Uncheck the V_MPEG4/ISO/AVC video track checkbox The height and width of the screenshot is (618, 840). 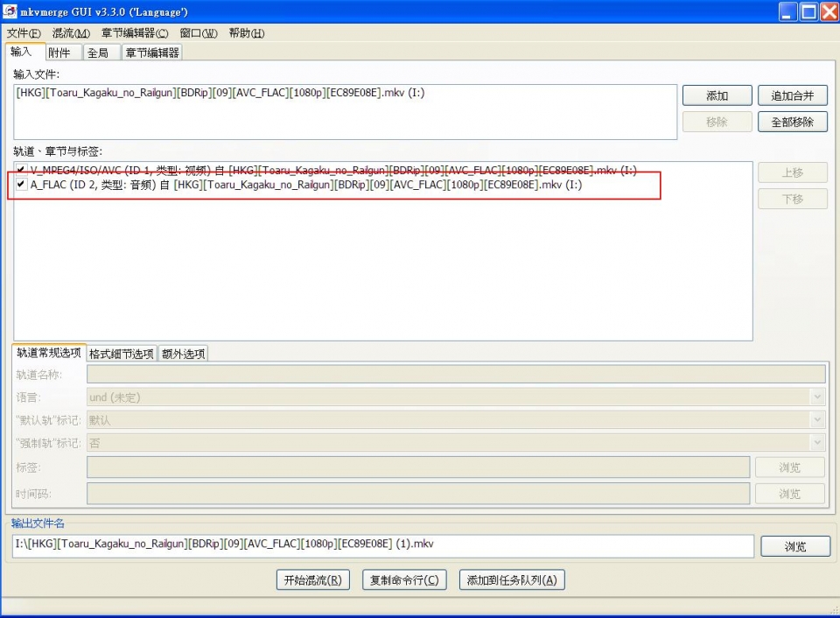coord(20,171)
